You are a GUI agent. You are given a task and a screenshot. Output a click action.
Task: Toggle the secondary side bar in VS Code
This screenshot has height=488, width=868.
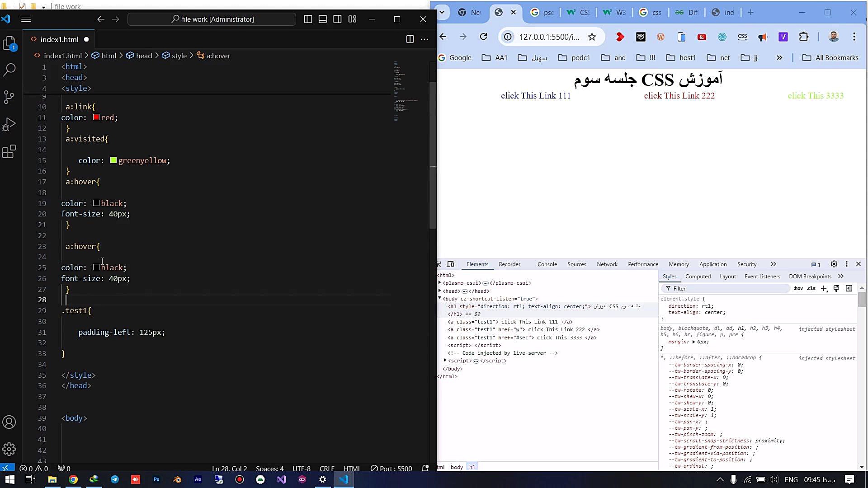pyautogui.click(x=338, y=19)
